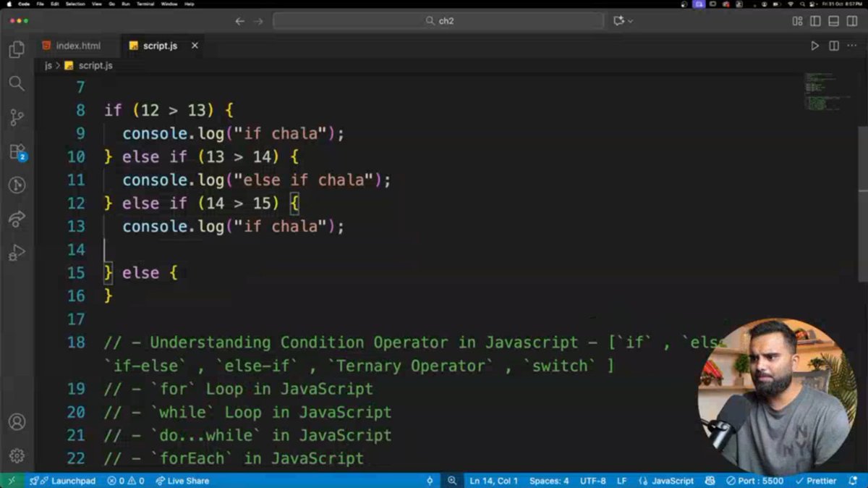The width and height of the screenshot is (868, 488).
Task: Change encoding via UTF-8
Action: [593, 481]
